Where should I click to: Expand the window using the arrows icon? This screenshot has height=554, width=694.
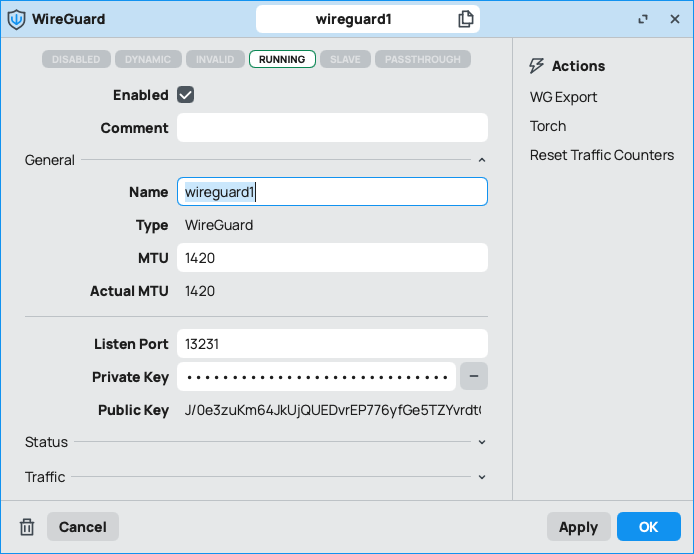(643, 19)
